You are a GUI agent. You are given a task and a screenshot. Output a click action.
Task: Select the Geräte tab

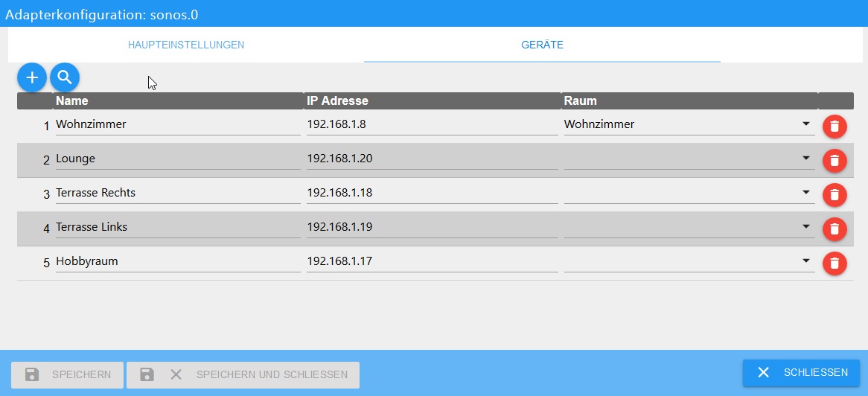[x=542, y=45]
